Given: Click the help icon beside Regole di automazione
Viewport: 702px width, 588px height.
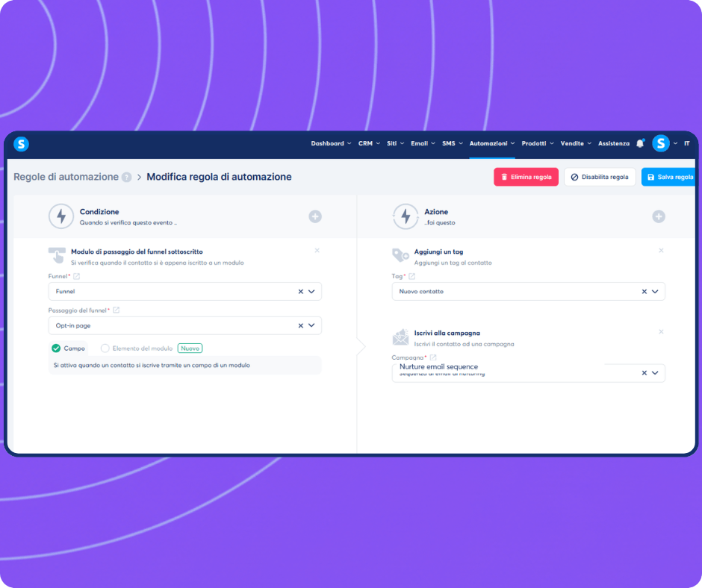Looking at the screenshot, I should [x=127, y=177].
